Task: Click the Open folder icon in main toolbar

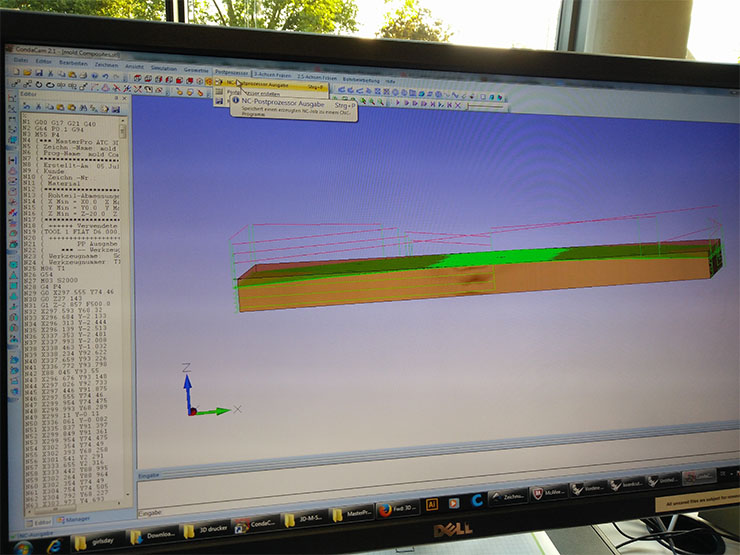Action: (x=27, y=72)
